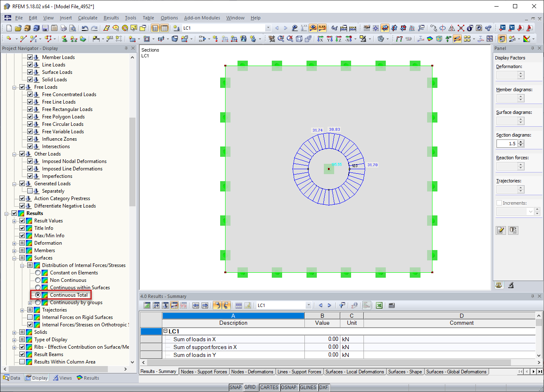Click the binoculars icon in the toolbar
544x392 pixels.
335,28
